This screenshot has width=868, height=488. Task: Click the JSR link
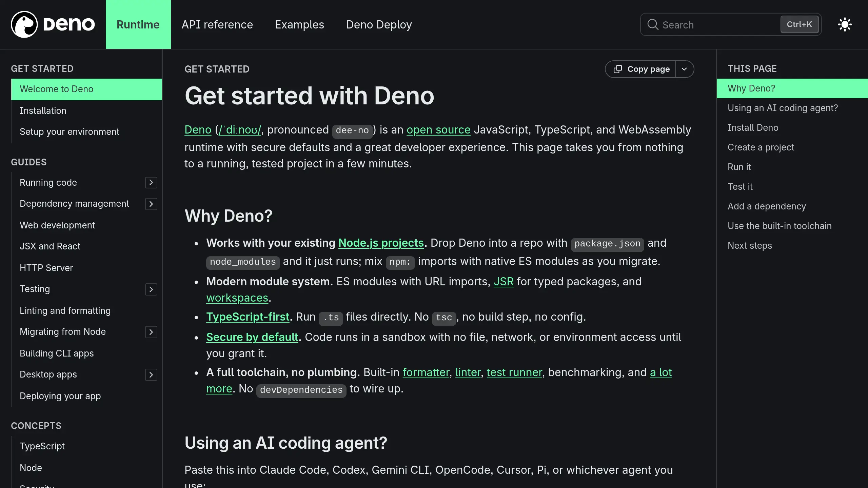tap(504, 282)
